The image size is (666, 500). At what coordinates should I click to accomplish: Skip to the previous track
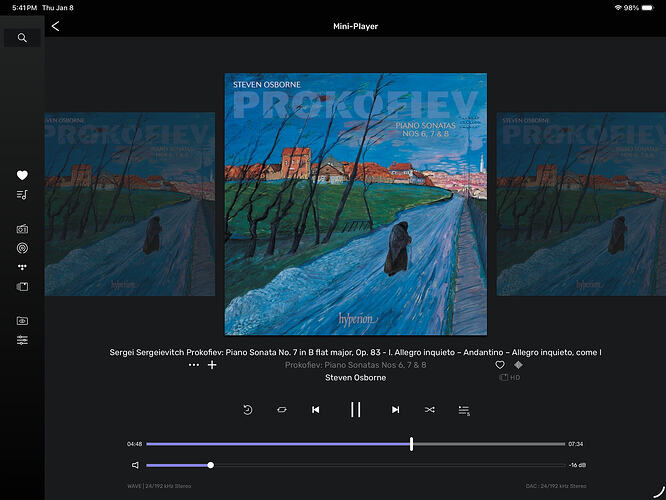pos(316,410)
